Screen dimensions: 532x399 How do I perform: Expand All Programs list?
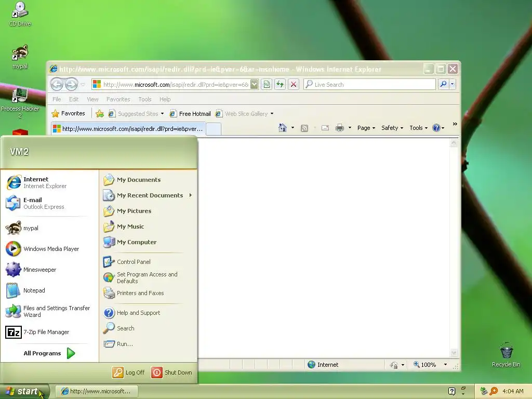(49, 353)
